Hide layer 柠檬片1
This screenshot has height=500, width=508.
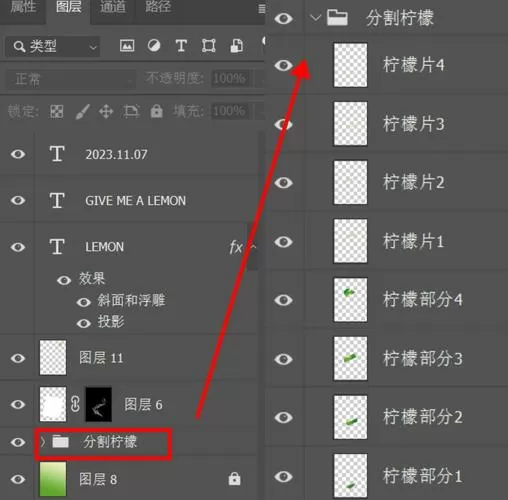click(284, 242)
